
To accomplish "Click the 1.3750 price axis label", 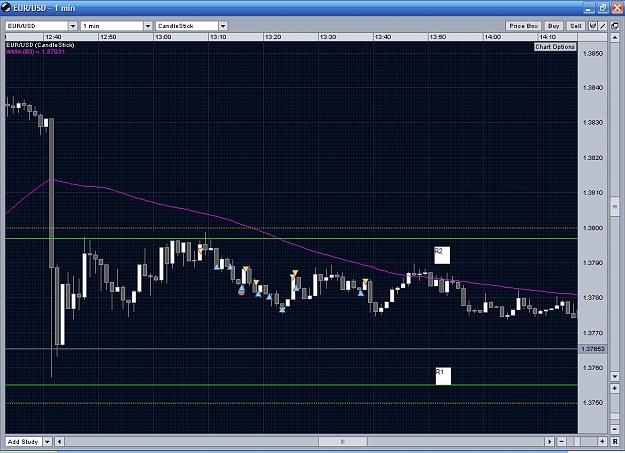I will tap(593, 403).
